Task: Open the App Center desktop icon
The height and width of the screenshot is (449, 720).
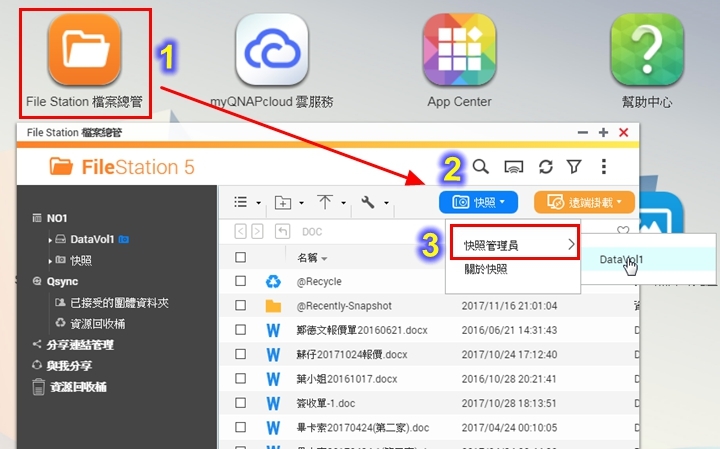Action: click(x=459, y=49)
